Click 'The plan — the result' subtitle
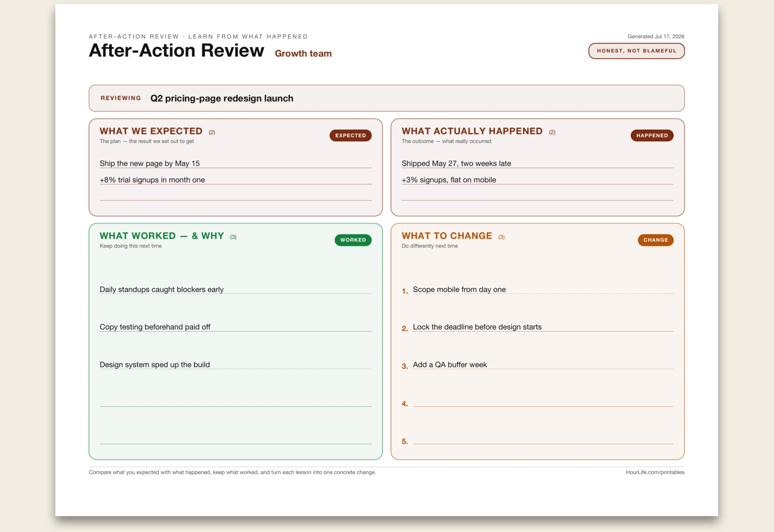The image size is (774, 532). point(147,141)
